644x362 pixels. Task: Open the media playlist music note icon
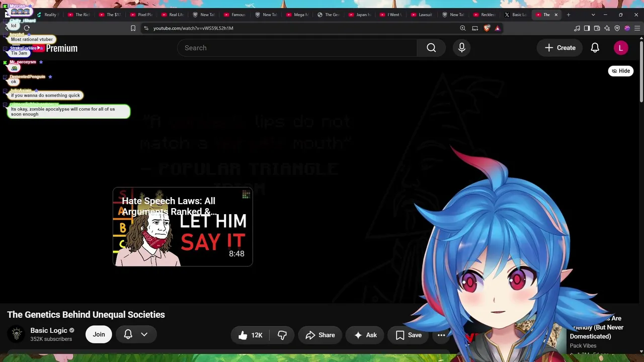577,28
